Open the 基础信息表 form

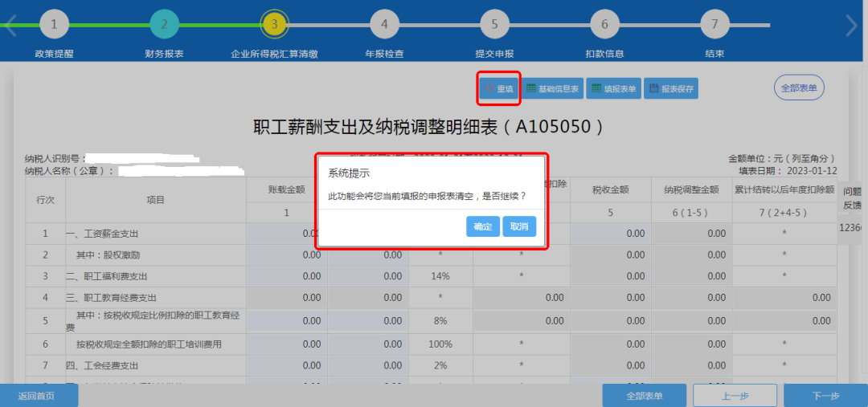tap(553, 89)
